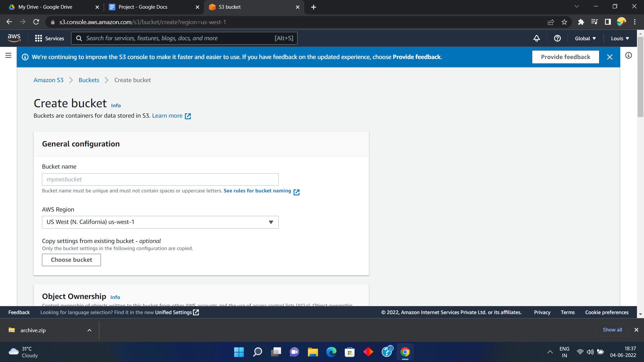Switch to My Drive Google Drive tab
Viewport: 644px width, 362px height.
tap(45, 7)
